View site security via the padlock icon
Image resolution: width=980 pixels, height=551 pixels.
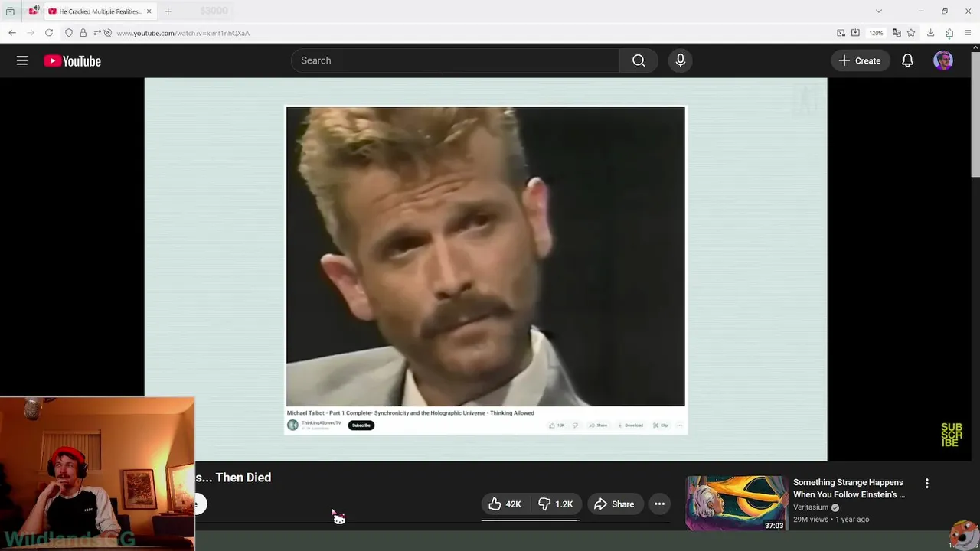83,33
